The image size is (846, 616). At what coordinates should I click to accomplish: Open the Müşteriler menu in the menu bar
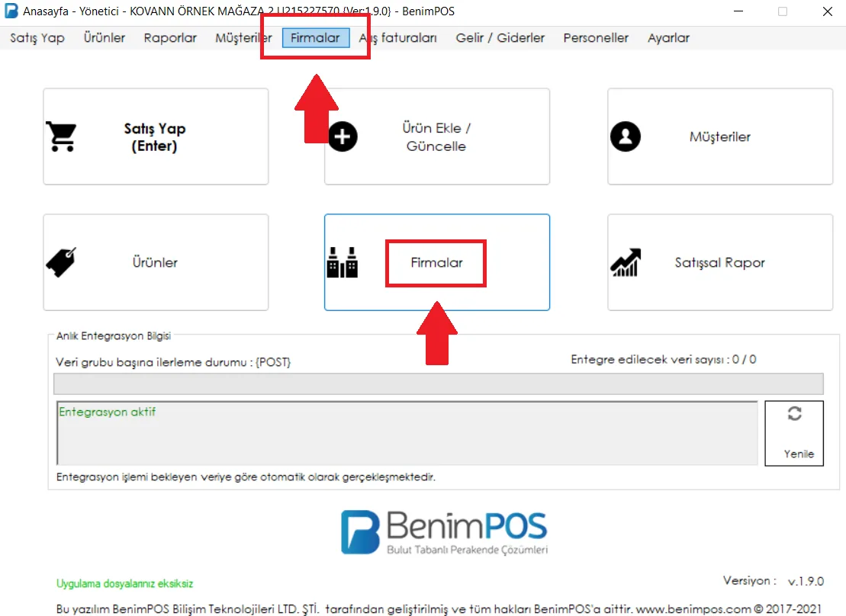[243, 38]
